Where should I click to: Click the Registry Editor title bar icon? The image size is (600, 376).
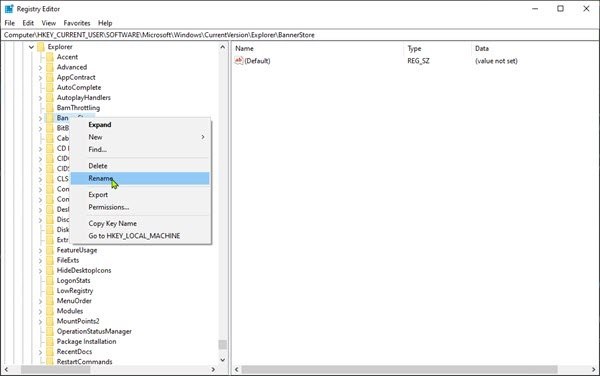9,8
